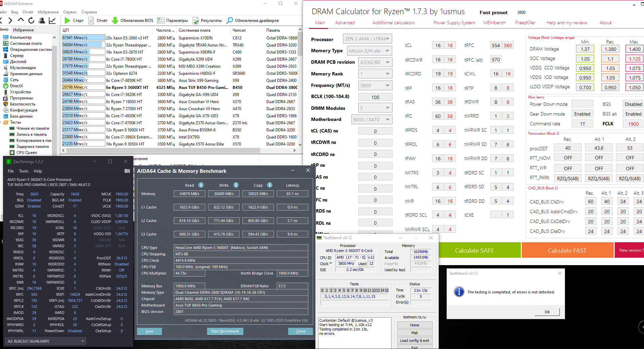Open the Power Supply System tab
Screen dimensions: 644x349
pyautogui.click(x=454, y=23)
